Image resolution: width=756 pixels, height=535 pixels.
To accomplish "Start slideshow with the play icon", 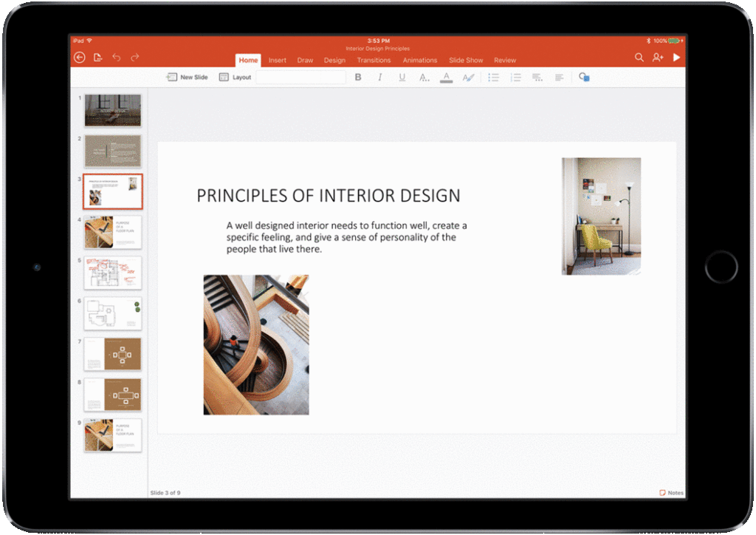I will click(676, 58).
